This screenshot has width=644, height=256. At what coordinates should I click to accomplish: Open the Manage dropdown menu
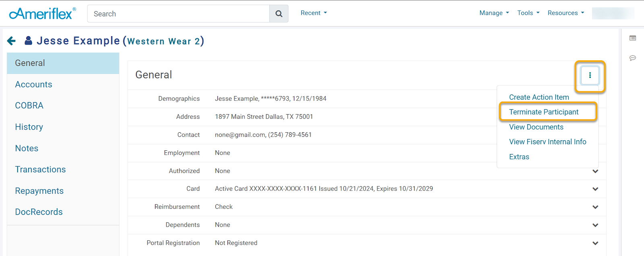pyautogui.click(x=494, y=13)
